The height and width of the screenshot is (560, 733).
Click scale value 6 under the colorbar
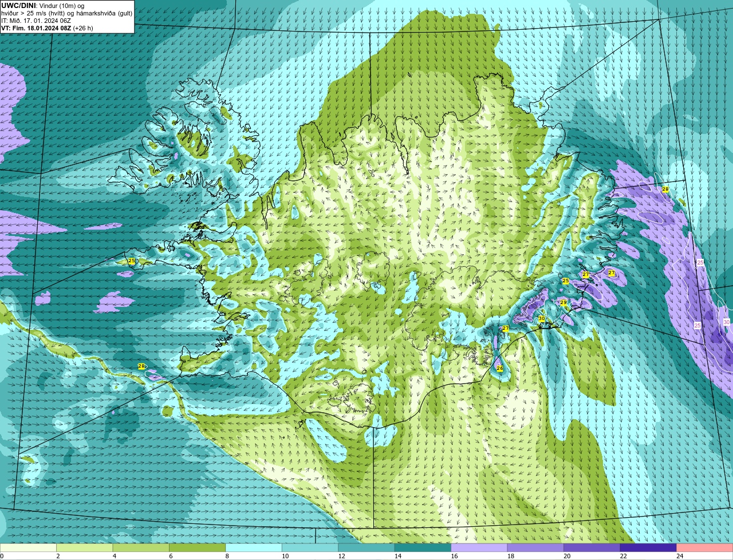coord(170,556)
